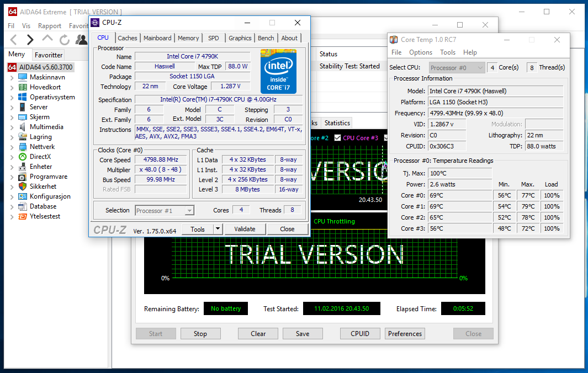
Task: Switch to CPU-Z Caches tab
Action: click(x=128, y=38)
